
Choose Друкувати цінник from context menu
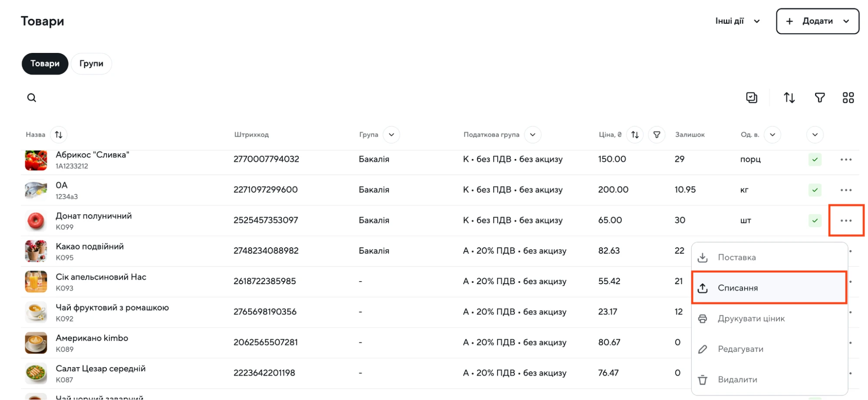point(769,319)
